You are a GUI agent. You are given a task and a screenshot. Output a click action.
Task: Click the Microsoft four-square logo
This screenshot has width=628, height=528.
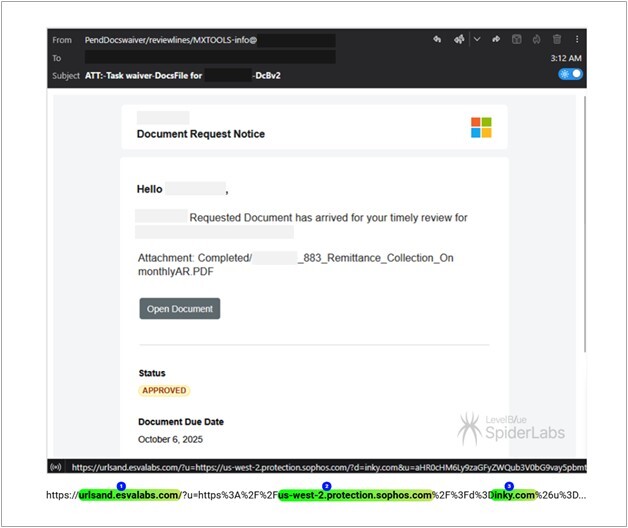pyautogui.click(x=481, y=127)
